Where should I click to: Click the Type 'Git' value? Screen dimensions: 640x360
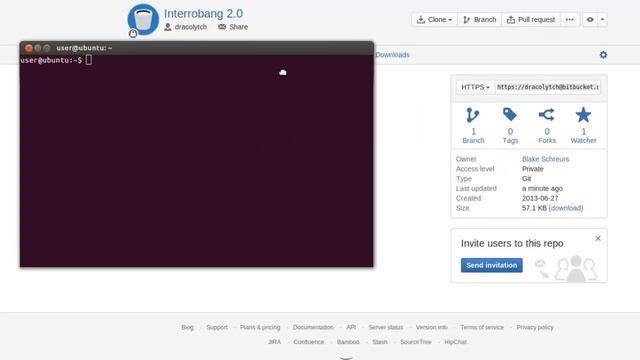527,179
